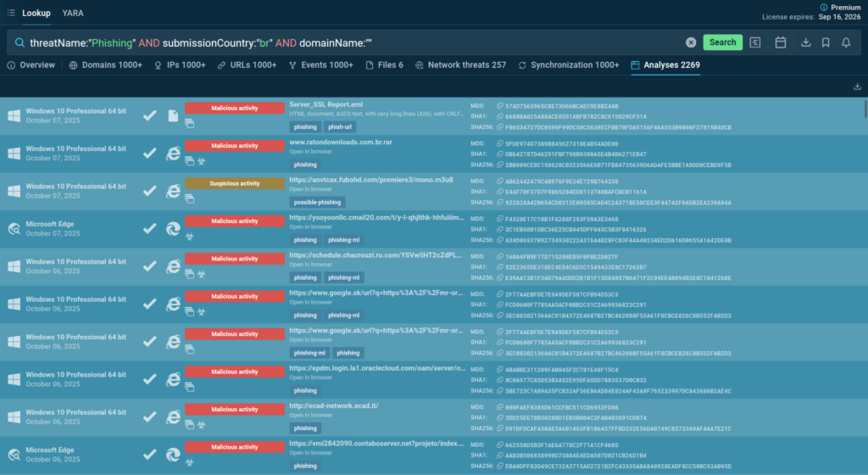Image resolution: width=868 pixels, height=475 pixels.
Task: Open the sidebar list menu beside Lookup
Action: point(10,14)
